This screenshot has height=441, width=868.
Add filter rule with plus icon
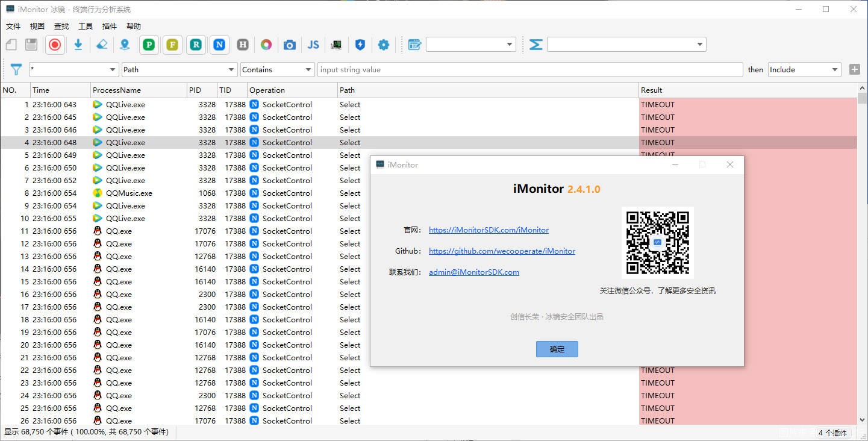pos(855,69)
